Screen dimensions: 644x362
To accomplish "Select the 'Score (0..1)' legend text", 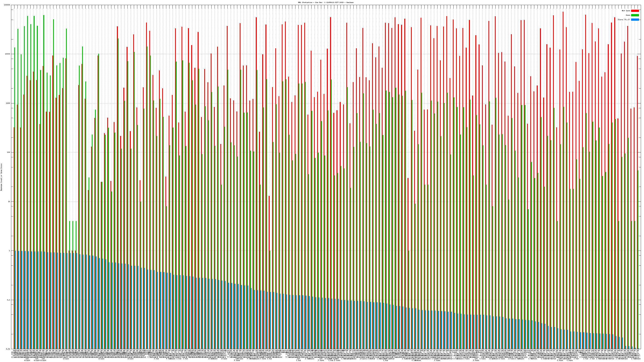I will click(624, 20).
